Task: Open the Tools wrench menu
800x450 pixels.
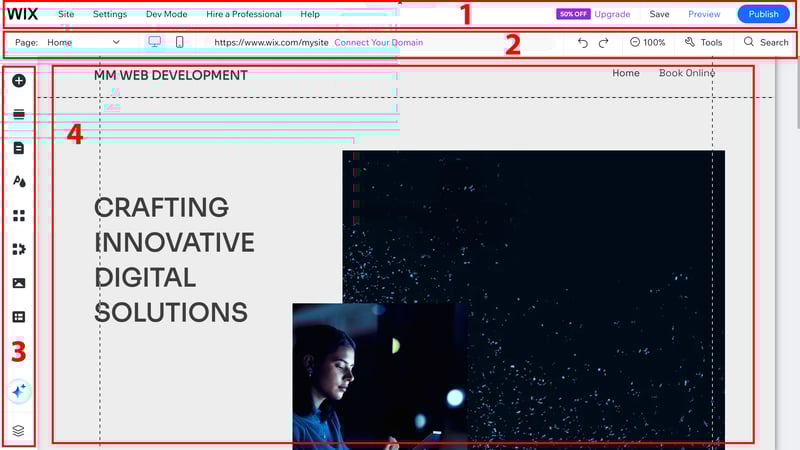Action: click(x=704, y=42)
